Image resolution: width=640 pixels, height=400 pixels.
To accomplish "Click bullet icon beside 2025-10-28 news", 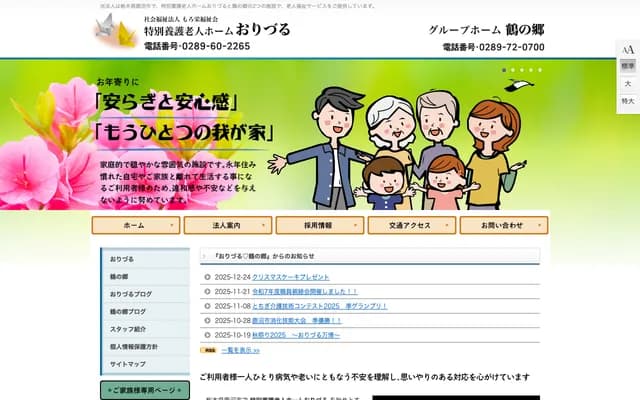I will pyautogui.click(x=207, y=320).
